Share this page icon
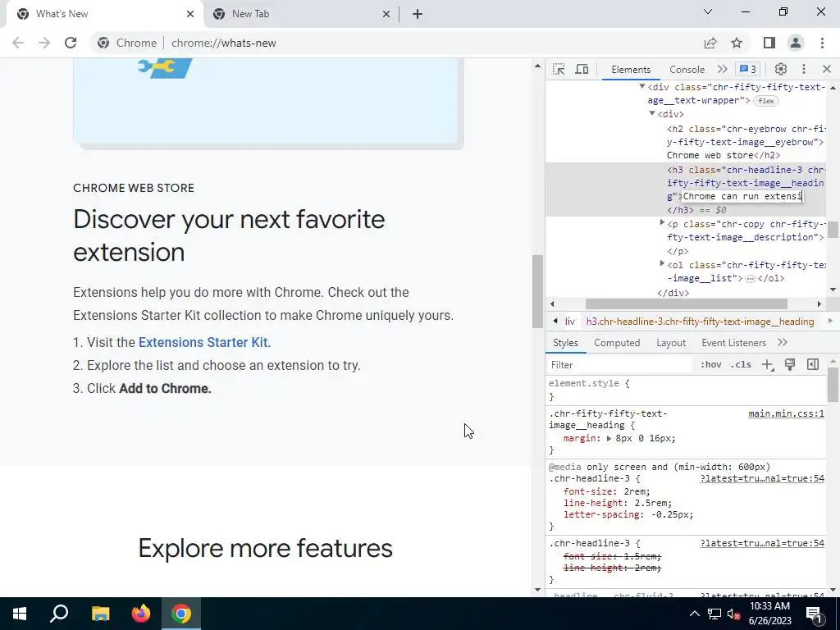The height and width of the screenshot is (630, 840). [x=710, y=43]
